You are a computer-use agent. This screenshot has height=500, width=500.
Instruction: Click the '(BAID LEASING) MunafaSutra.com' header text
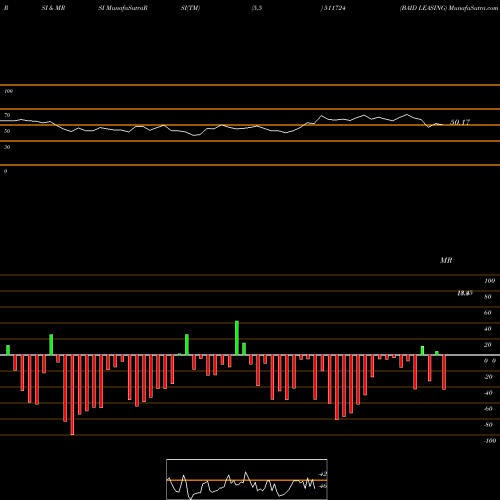(x=449, y=8)
